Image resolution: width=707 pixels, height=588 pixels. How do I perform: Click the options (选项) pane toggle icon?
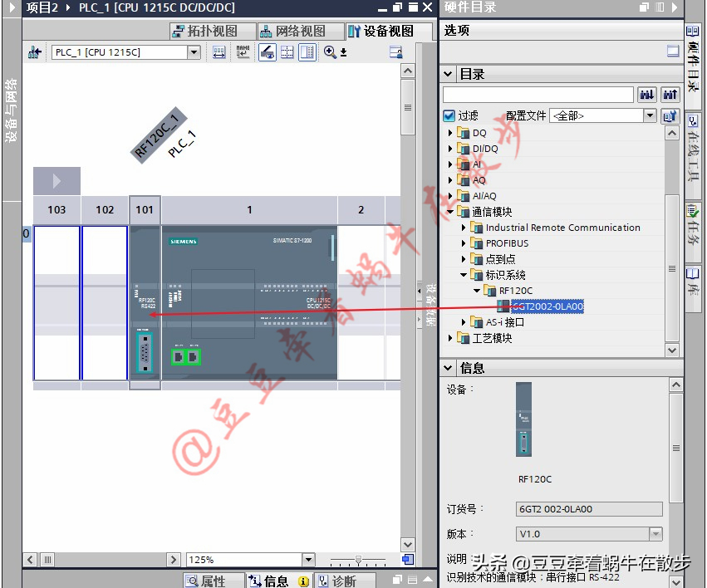pyautogui.click(x=673, y=51)
